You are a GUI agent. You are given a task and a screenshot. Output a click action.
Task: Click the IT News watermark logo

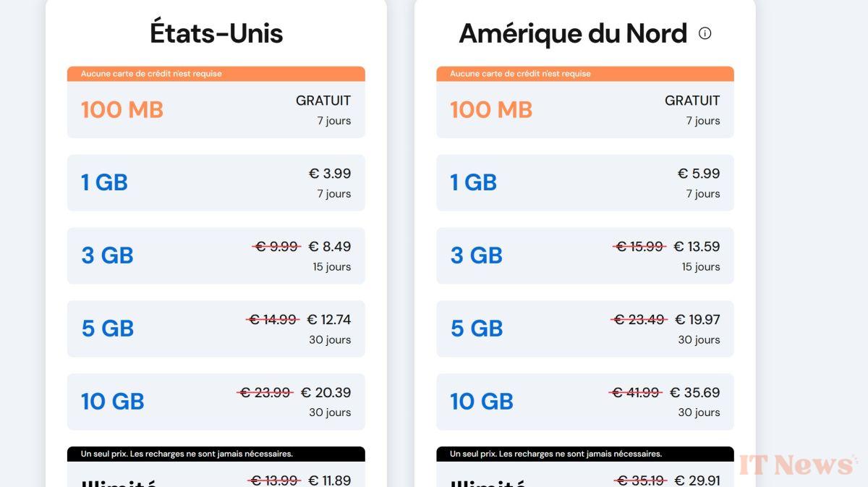pos(798,465)
